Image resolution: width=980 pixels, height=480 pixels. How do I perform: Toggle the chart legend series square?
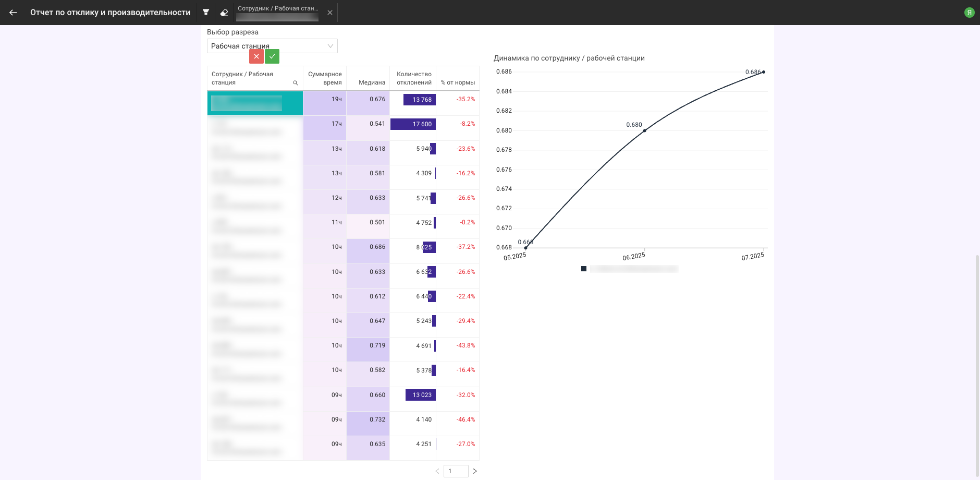tap(584, 269)
